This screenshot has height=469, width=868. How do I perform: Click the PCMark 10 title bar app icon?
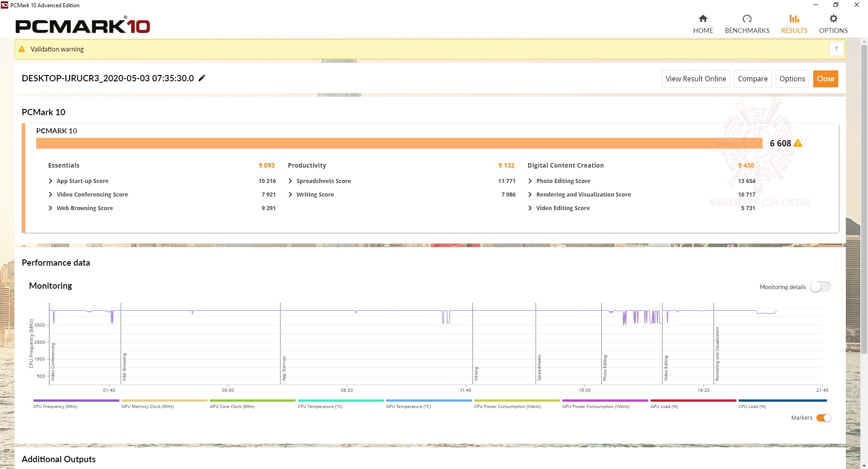pyautogui.click(x=4, y=5)
